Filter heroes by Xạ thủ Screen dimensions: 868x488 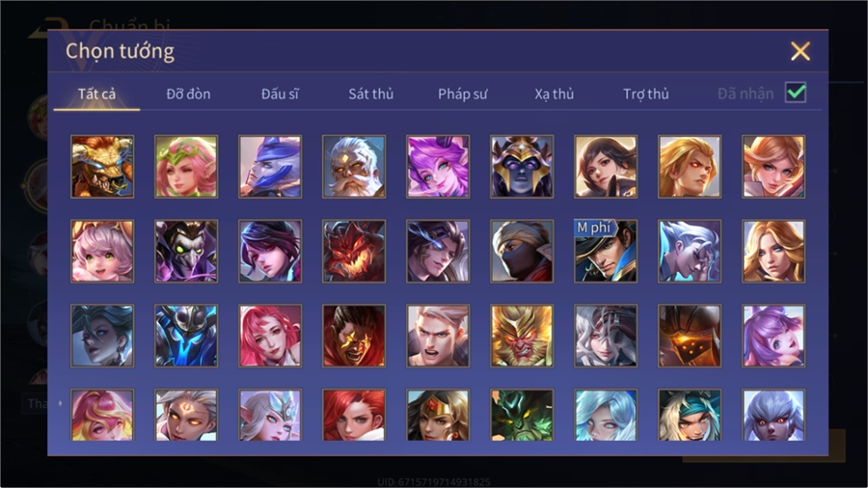pos(555,95)
